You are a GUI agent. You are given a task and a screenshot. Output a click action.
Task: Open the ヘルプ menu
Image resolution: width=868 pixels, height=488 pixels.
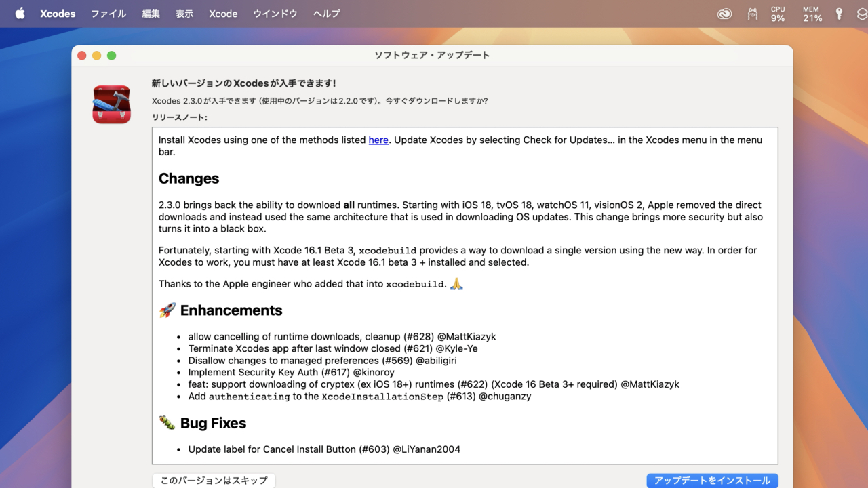click(327, 14)
